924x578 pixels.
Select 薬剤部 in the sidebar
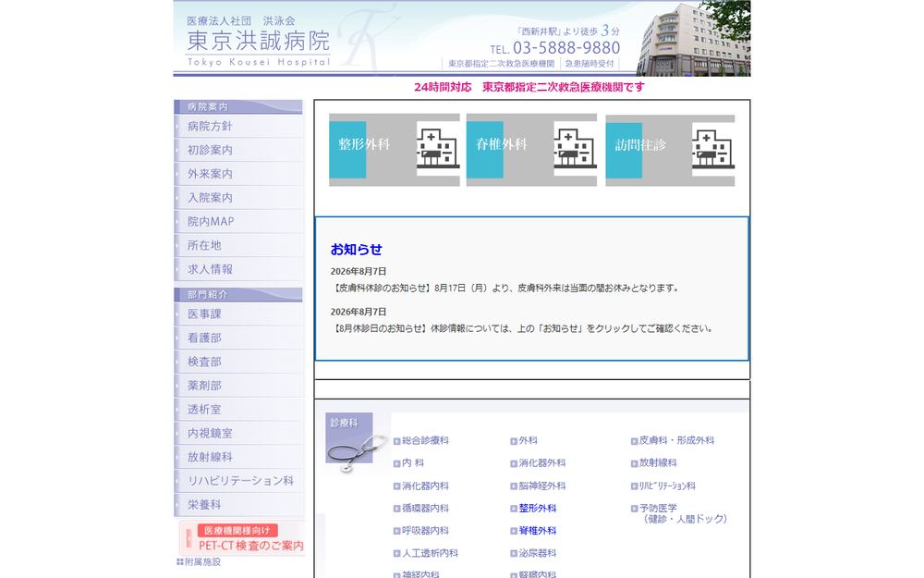tap(238, 385)
